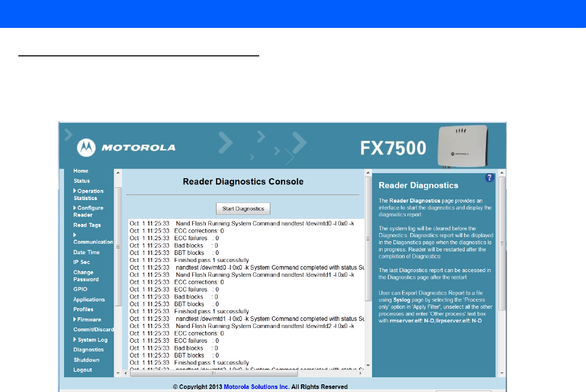Click the sidebar vertical scrollbar thumb
This screenshot has height=392, width=586.
pos(118,247)
